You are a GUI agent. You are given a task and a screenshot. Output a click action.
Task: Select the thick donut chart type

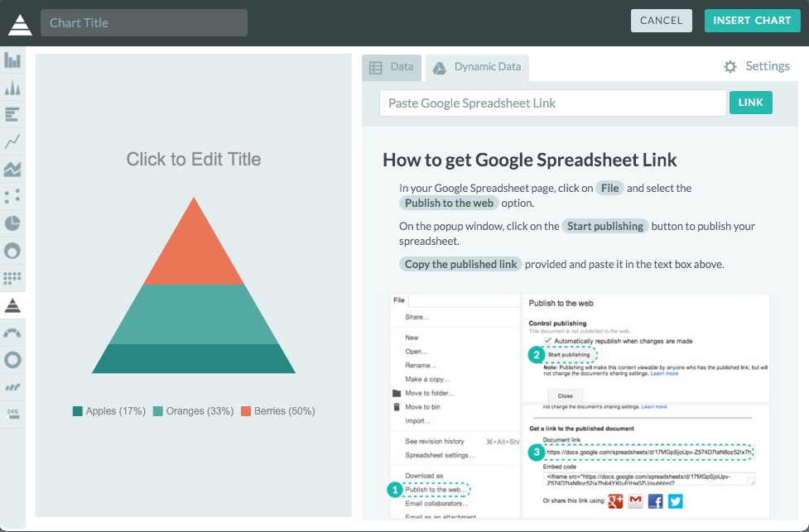coord(12,251)
